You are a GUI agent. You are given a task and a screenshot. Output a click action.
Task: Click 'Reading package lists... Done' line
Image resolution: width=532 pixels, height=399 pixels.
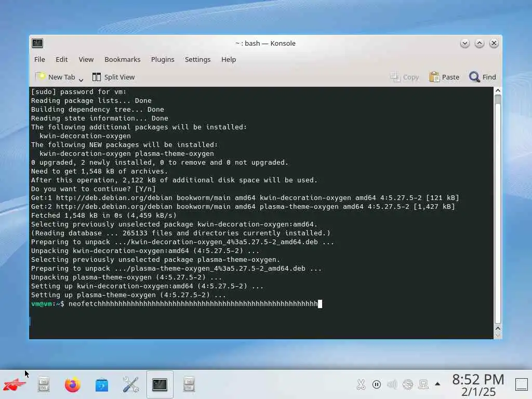[x=91, y=100]
